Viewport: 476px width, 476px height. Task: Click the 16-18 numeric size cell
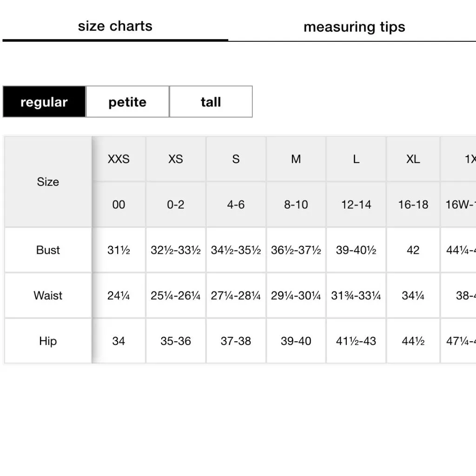point(413,205)
